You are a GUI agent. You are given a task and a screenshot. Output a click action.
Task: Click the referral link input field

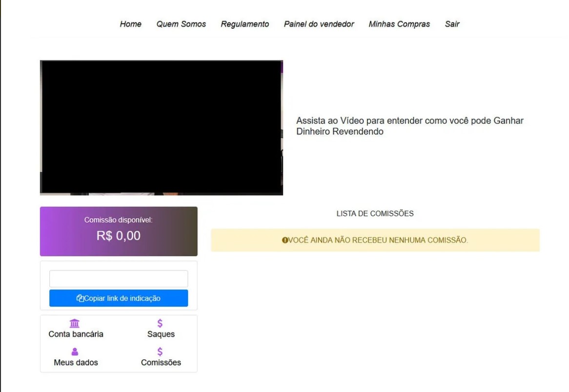click(119, 278)
